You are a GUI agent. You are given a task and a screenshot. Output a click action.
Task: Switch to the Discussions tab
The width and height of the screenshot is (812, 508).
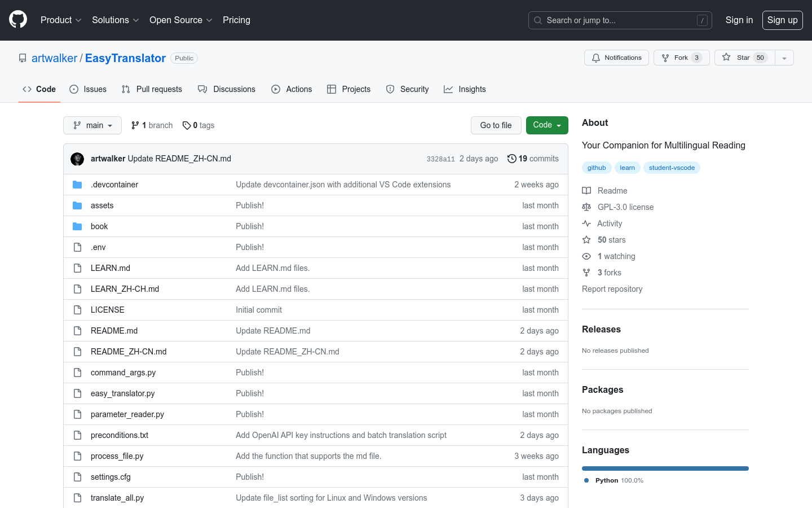coord(227,89)
